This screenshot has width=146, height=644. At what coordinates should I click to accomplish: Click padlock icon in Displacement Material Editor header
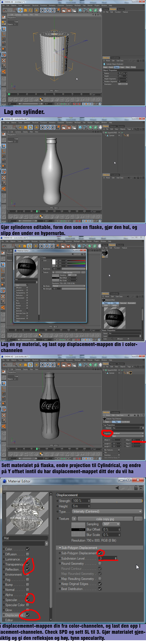136,488
